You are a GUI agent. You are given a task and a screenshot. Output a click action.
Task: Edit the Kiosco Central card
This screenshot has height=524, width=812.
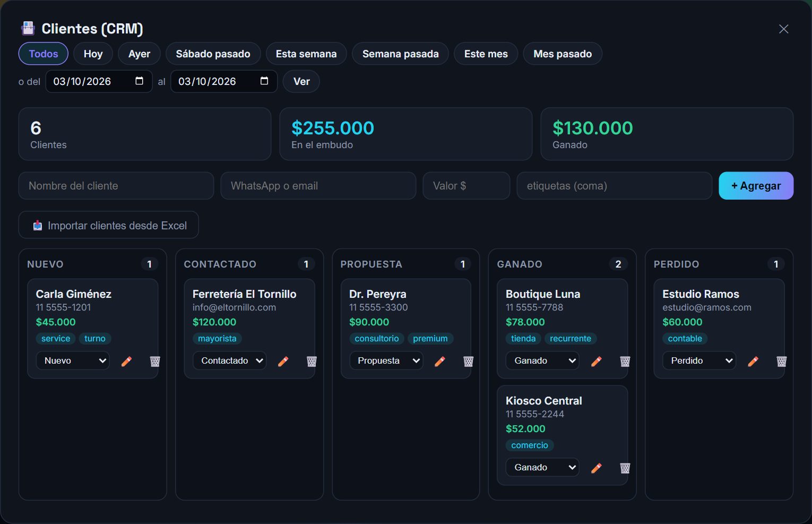[x=597, y=468]
